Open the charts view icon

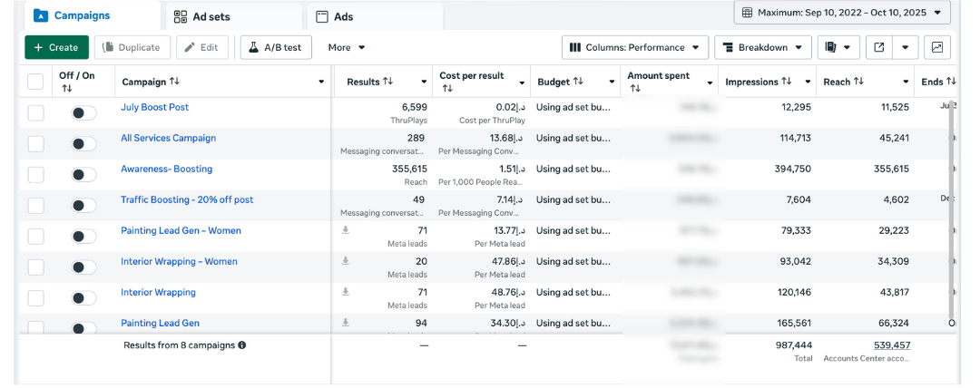pos(937,47)
